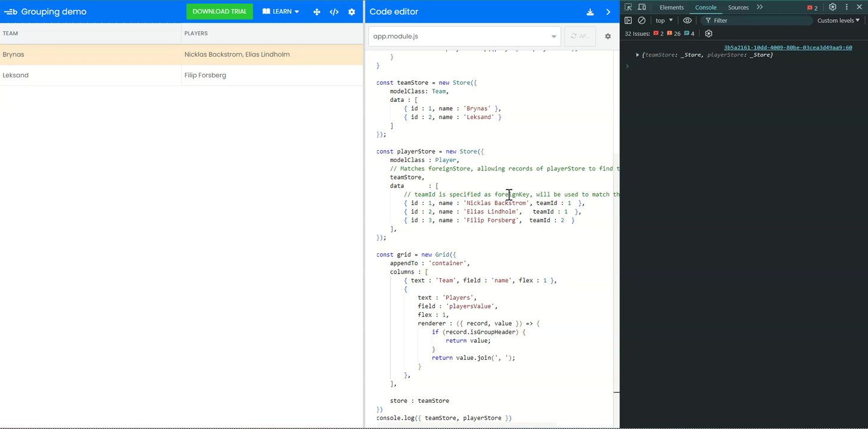
Task: Click the DevTools inspect element icon
Action: tap(628, 7)
